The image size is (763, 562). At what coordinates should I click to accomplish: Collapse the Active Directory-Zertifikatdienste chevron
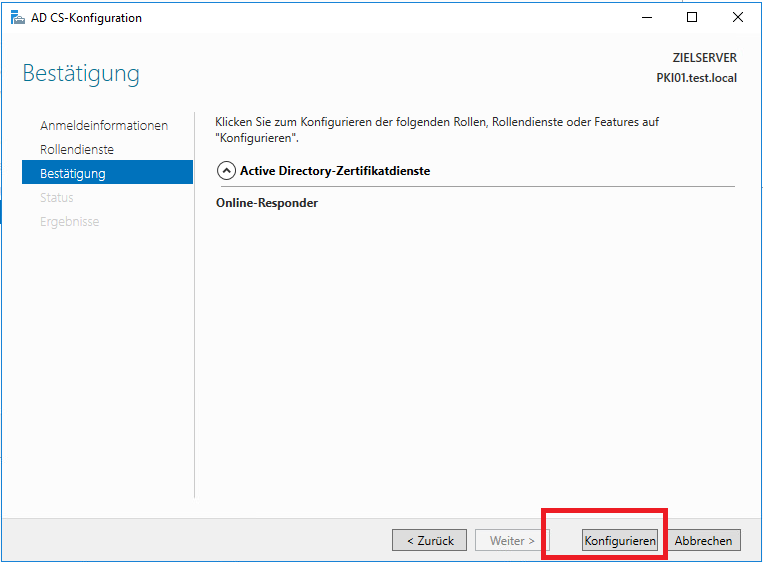[226, 171]
